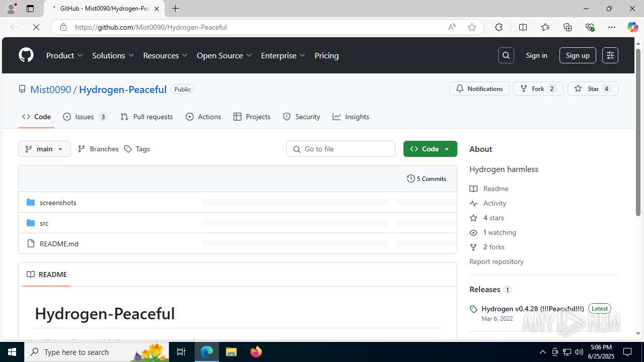Click the Sign in link
The image size is (644, 362).
point(536,55)
